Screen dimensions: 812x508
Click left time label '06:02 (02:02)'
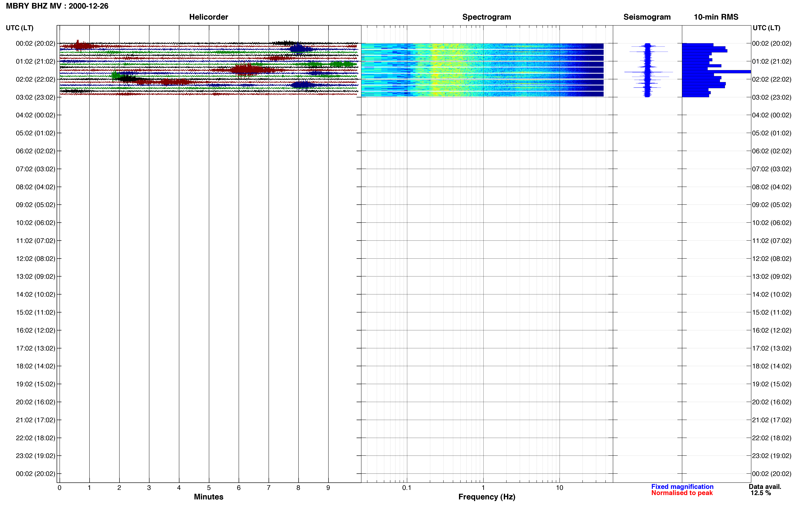point(36,151)
